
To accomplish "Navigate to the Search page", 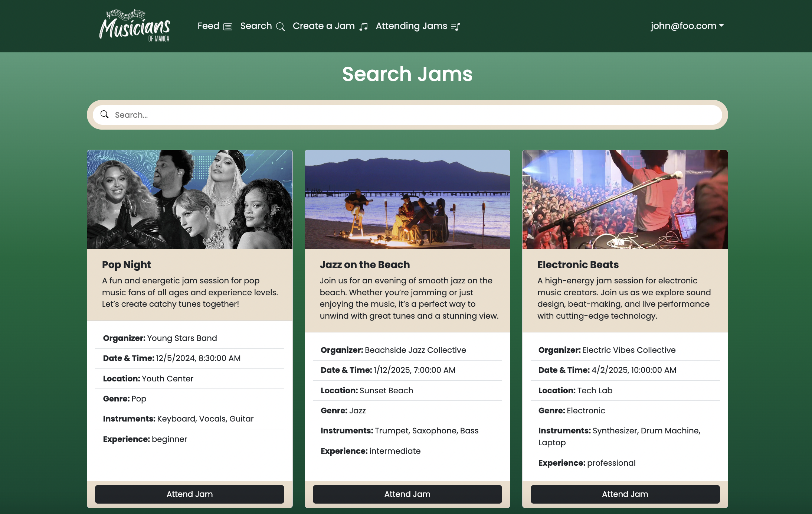I will click(x=256, y=26).
